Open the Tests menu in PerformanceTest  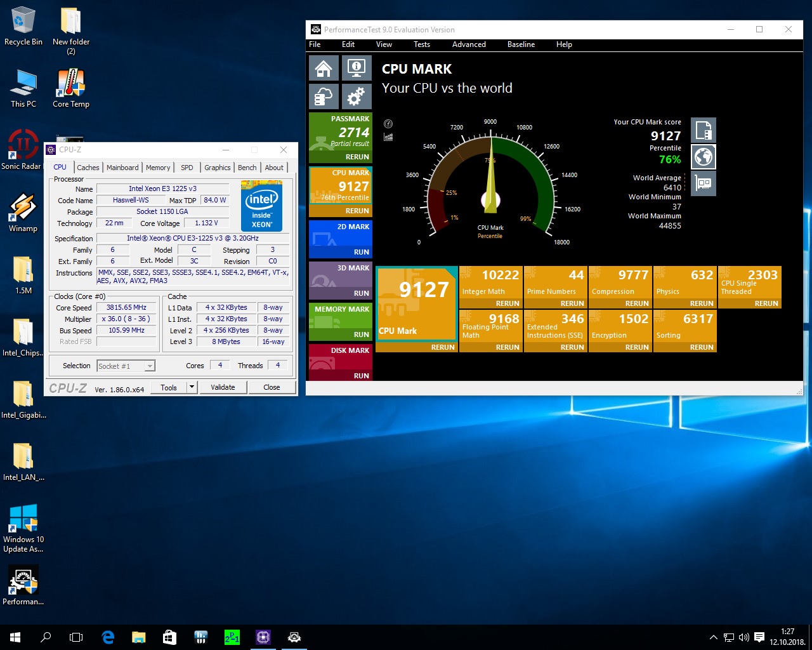(x=422, y=44)
